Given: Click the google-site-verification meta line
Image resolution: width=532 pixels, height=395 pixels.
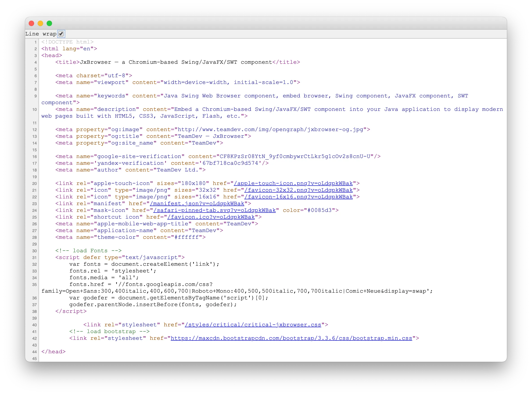Looking at the screenshot, I should tap(218, 156).
